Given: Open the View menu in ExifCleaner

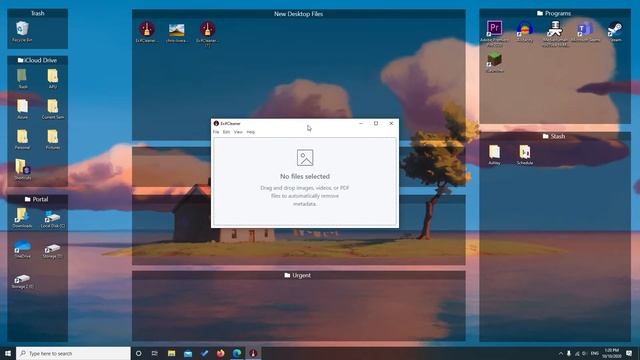Looking at the screenshot, I should click(x=238, y=132).
